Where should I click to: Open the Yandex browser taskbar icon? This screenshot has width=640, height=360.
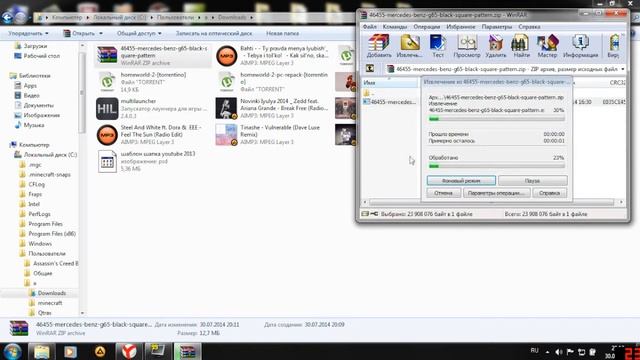(129, 351)
